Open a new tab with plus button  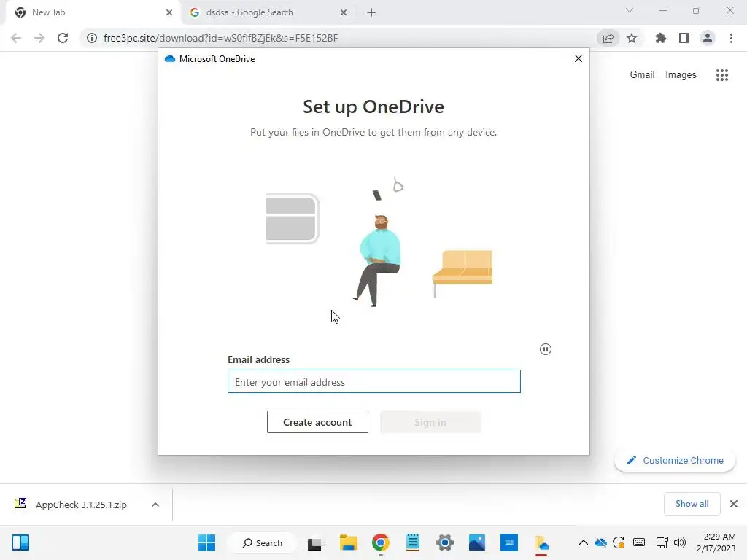(371, 12)
